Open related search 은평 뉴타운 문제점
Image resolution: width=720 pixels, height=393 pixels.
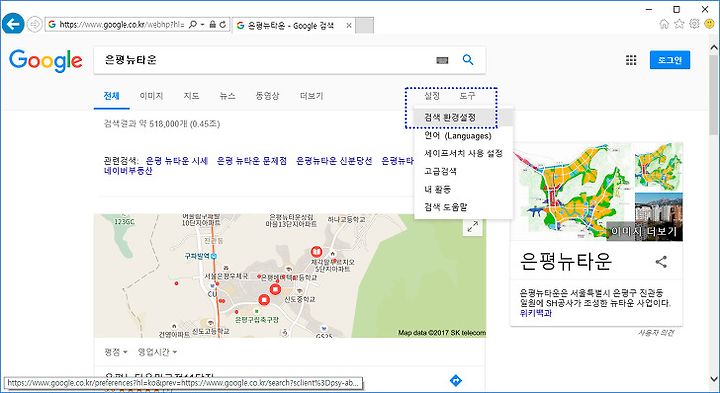pyautogui.click(x=252, y=161)
